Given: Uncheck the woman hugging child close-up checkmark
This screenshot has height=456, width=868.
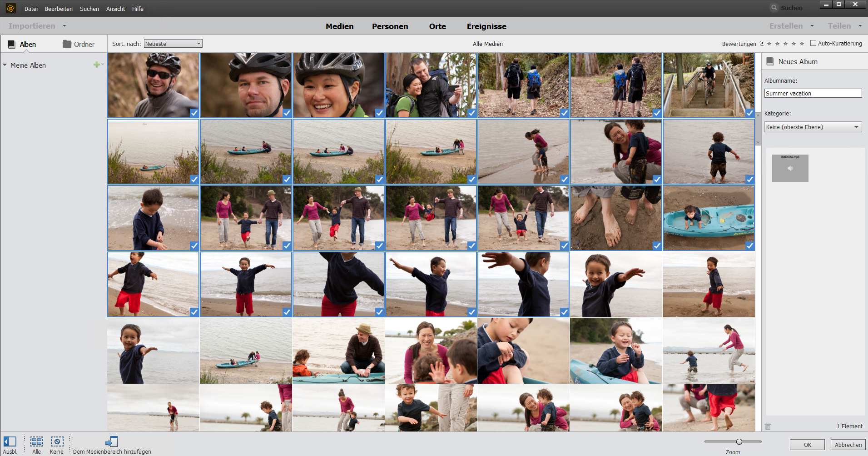Looking at the screenshot, I should click(657, 180).
